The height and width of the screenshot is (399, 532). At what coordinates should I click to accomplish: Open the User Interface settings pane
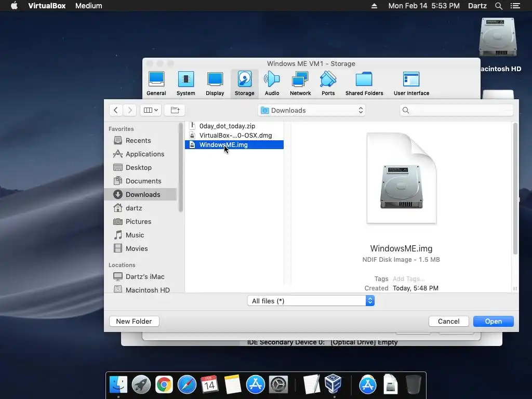tap(411, 84)
